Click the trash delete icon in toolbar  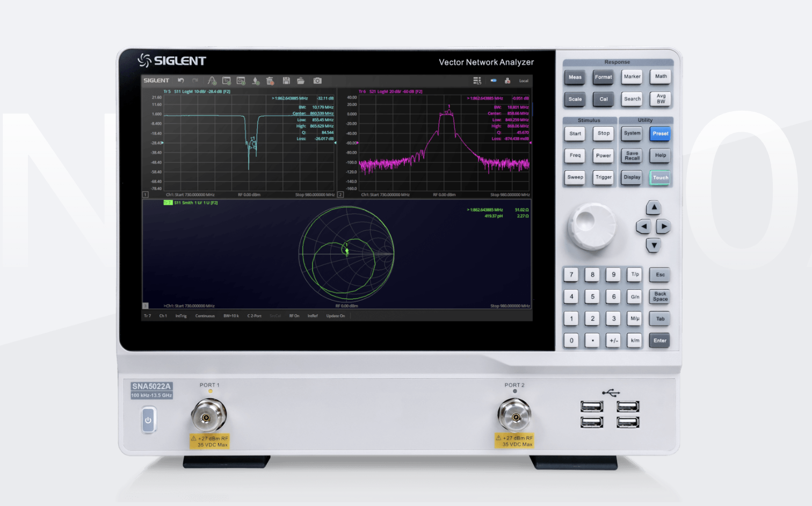[270, 81]
